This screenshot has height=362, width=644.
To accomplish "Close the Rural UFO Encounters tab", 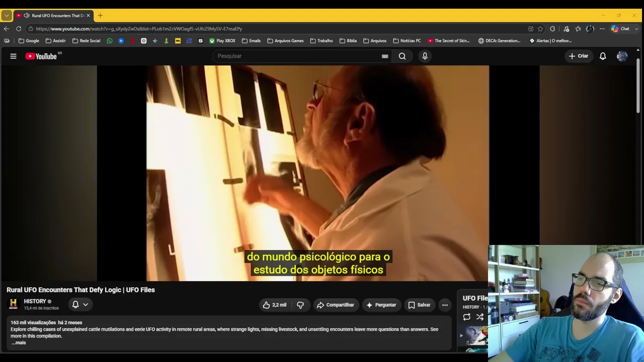I will (88, 16).
